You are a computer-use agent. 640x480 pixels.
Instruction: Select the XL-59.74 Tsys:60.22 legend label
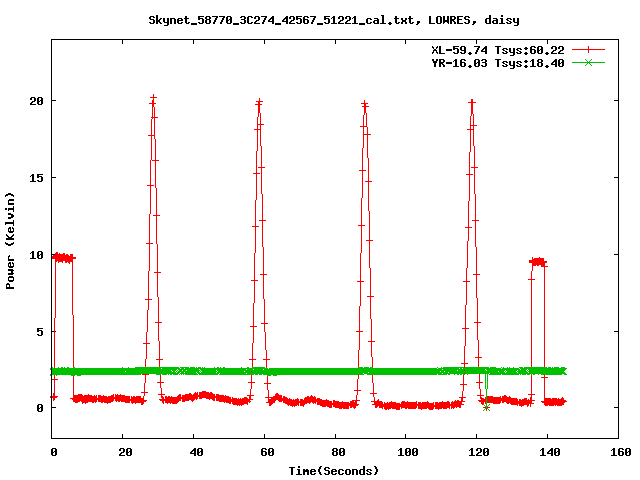[x=498, y=50]
